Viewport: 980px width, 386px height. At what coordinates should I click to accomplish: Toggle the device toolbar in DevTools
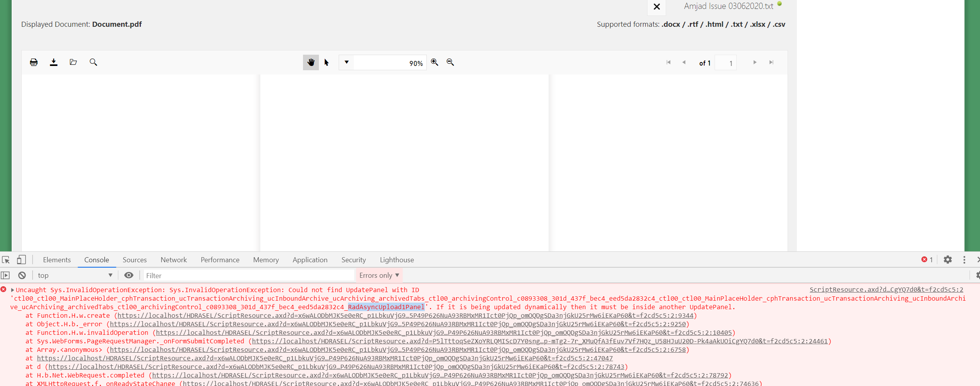pos(21,260)
